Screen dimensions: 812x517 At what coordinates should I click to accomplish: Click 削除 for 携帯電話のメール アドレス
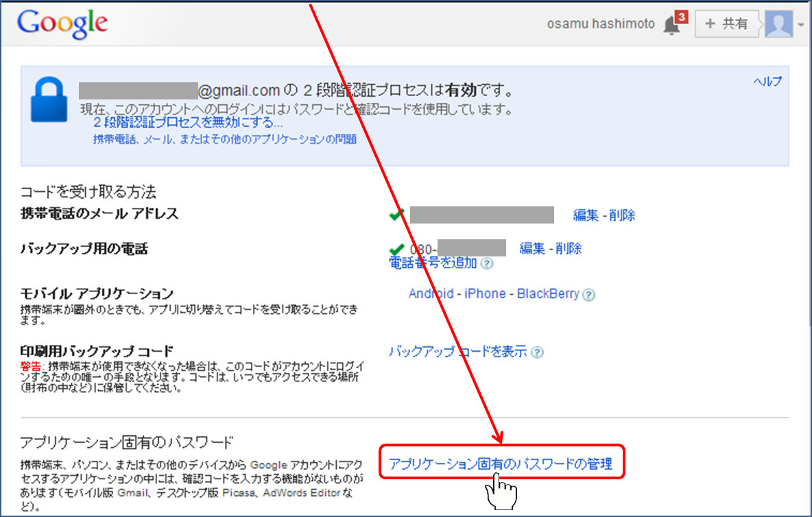click(x=621, y=215)
